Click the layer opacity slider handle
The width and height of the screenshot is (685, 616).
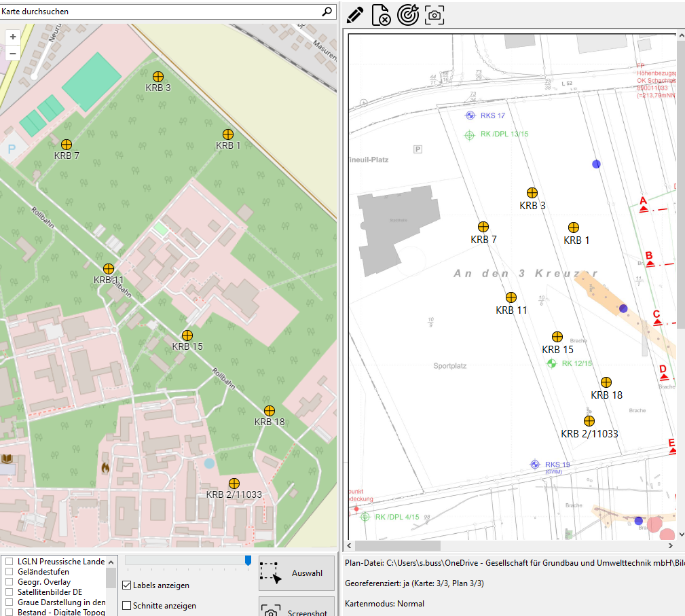coord(248,560)
